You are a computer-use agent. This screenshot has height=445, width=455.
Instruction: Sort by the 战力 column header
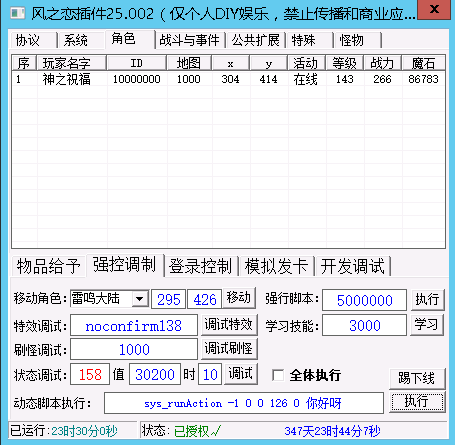tap(383, 63)
